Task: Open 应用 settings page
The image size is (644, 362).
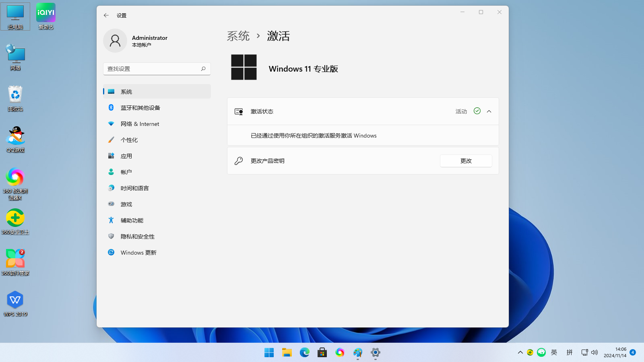Action: pyautogui.click(x=157, y=156)
